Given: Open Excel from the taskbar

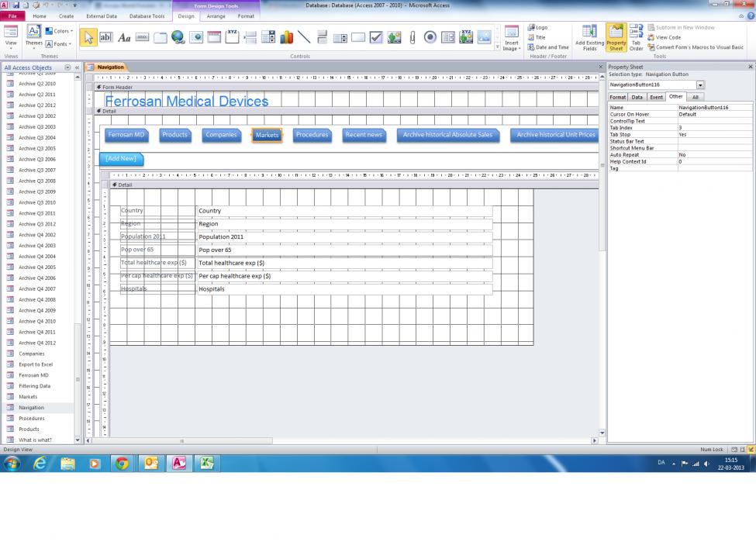Looking at the screenshot, I should 206,464.
